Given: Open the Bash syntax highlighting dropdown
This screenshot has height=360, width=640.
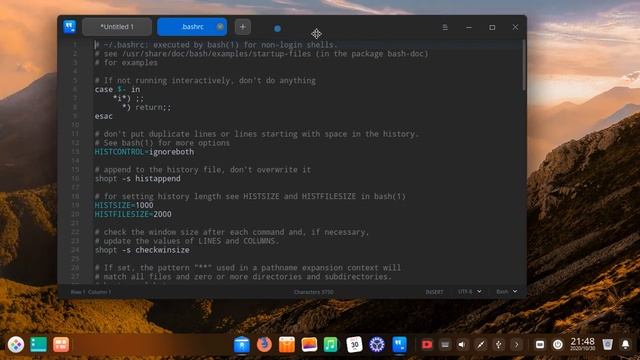Looking at the screenshot, I should [x=507, y=291].
